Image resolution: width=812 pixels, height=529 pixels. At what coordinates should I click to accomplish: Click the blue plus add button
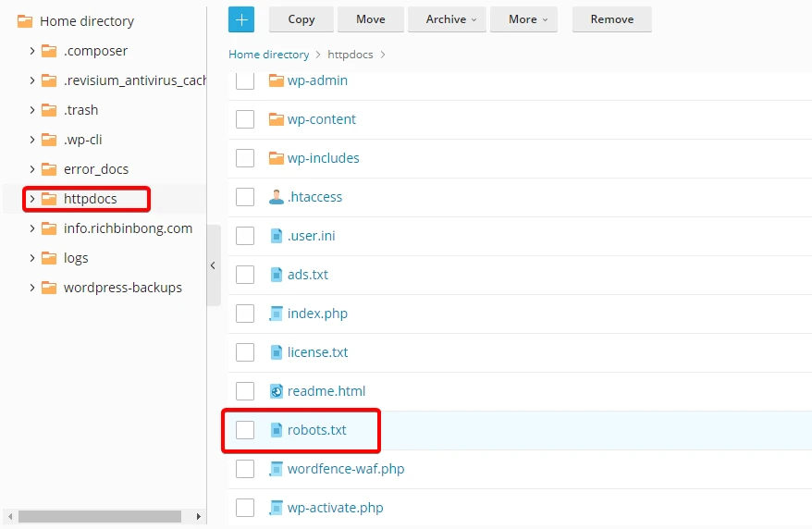241,19
